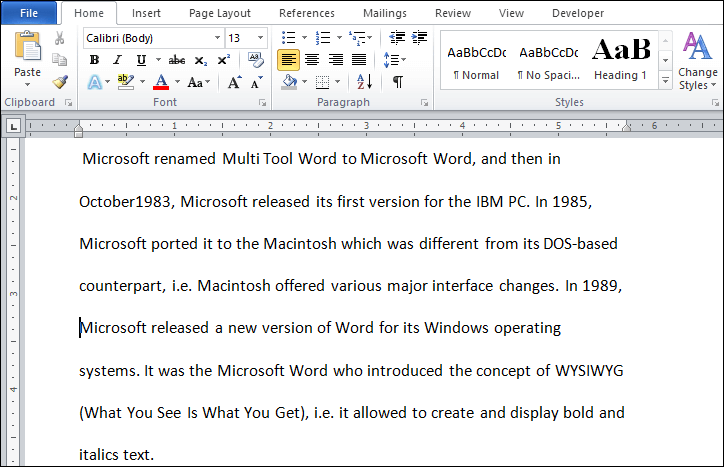Open underline style dropdown arrow
Screen dimensions: 724x467
click(x=158, y=60)
